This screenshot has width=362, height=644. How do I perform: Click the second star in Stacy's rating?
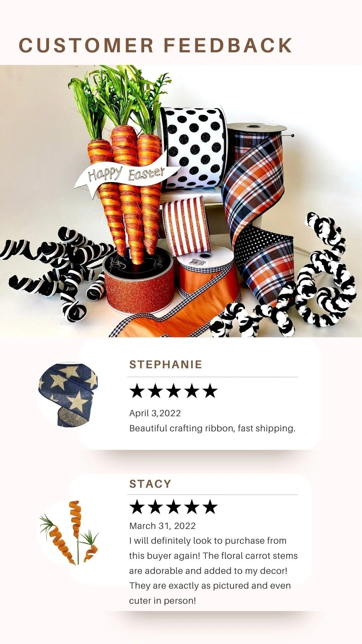(155, 507)
